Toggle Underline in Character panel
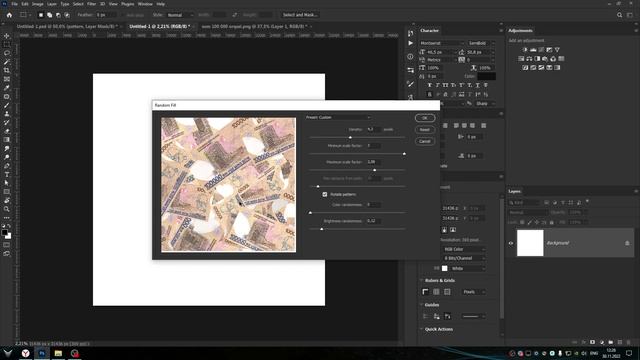Viewport: 640px width, 360px height. (478, 85)
